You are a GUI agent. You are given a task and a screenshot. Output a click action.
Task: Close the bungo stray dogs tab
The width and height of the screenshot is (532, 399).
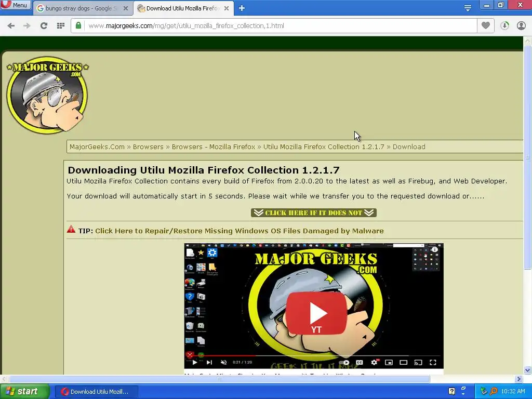[x=126, y=8]
